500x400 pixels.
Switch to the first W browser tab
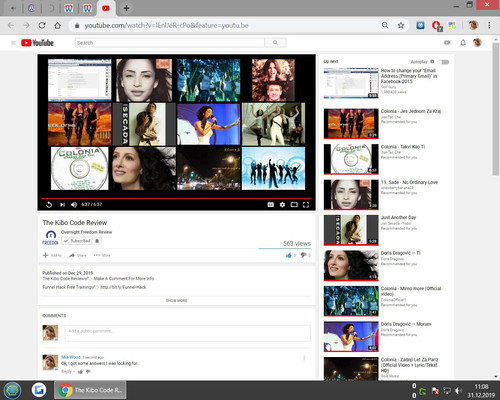coord(69,8)
